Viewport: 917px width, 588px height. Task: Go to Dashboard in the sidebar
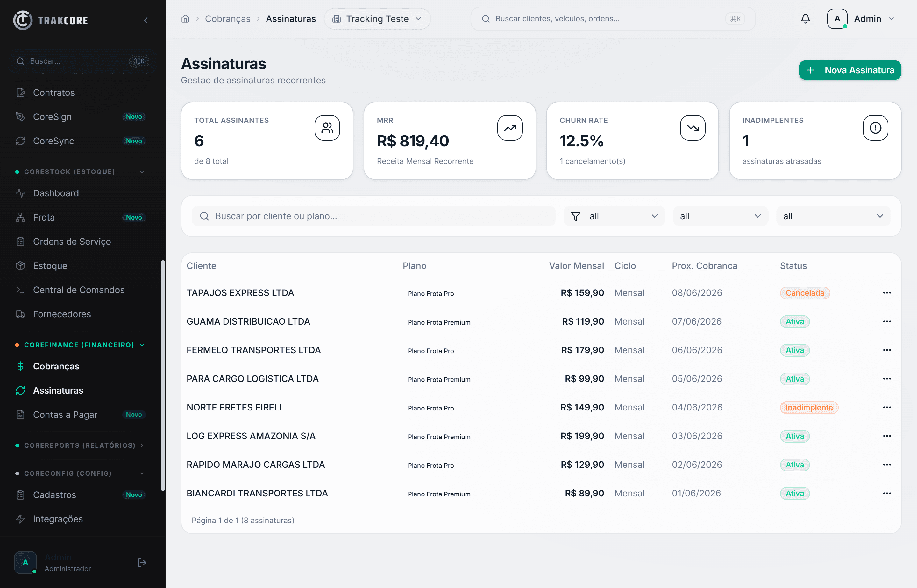pyautogui.click(x=81, y=193)
